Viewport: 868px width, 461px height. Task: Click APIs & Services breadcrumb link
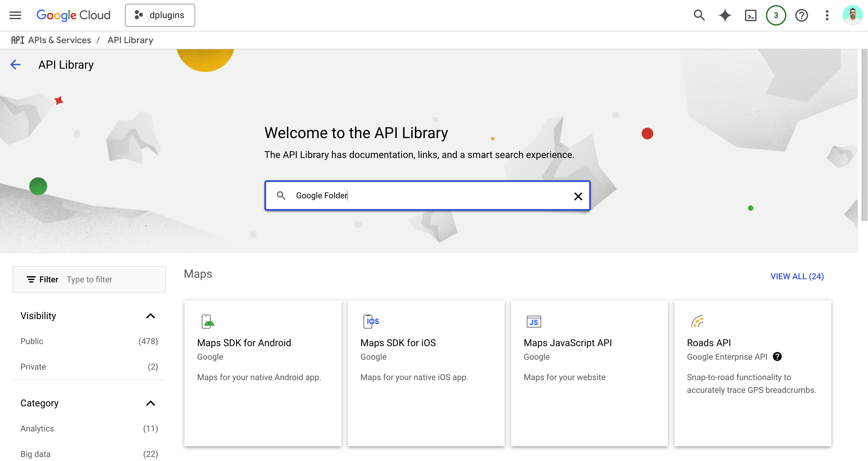(x=59, y=40)
